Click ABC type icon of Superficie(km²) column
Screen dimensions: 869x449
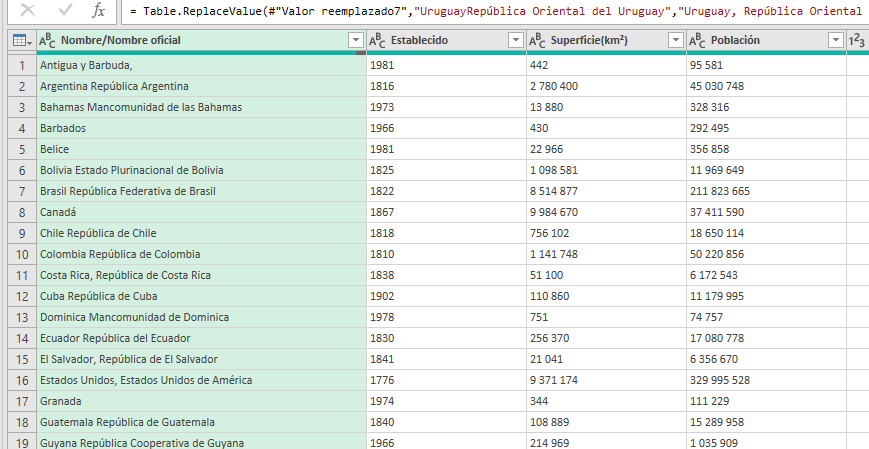tap(538, 40)
